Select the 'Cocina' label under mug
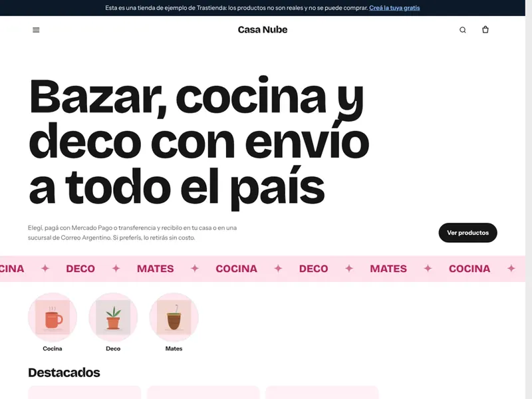 tap(53, 348)
